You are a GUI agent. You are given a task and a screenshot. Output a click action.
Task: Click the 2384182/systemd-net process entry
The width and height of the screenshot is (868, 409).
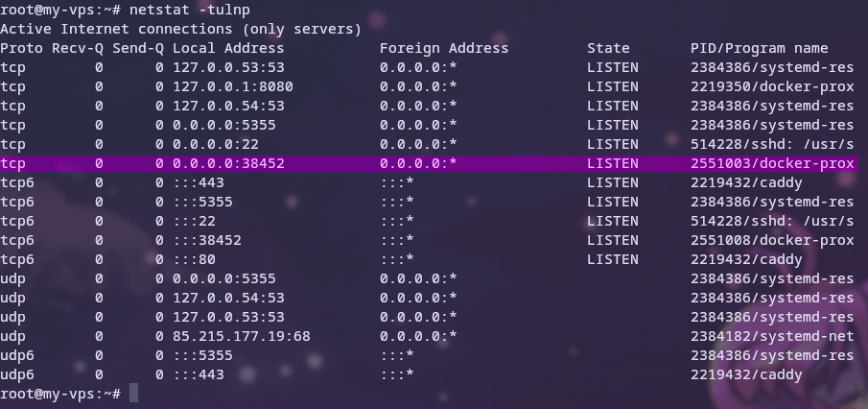(x=772, y=336)
